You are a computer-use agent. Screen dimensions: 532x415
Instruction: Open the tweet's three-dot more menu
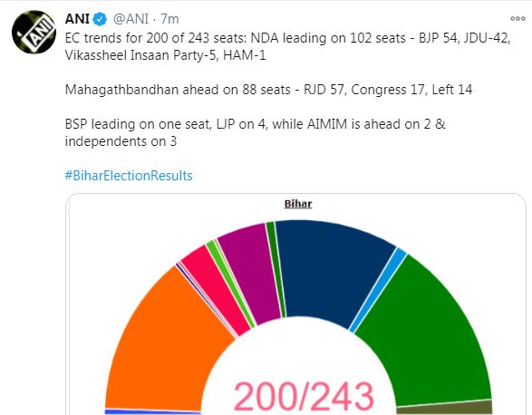[x=517, y=19]
